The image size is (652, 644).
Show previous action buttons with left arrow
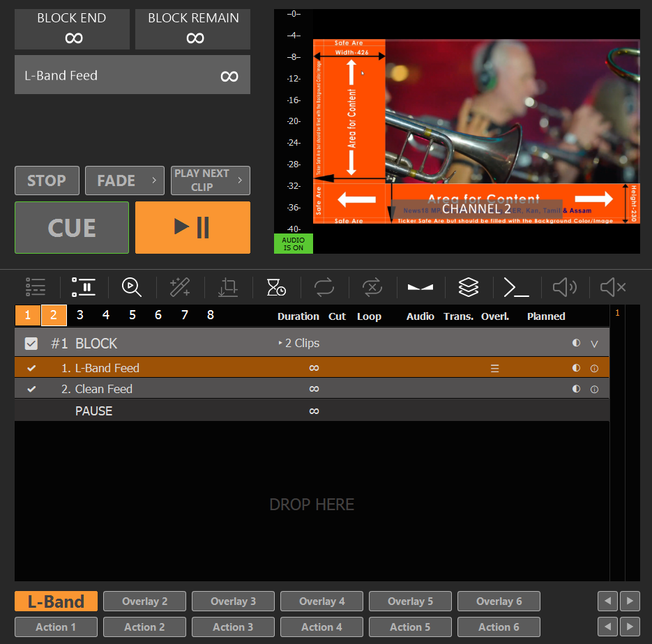point(608,627)
